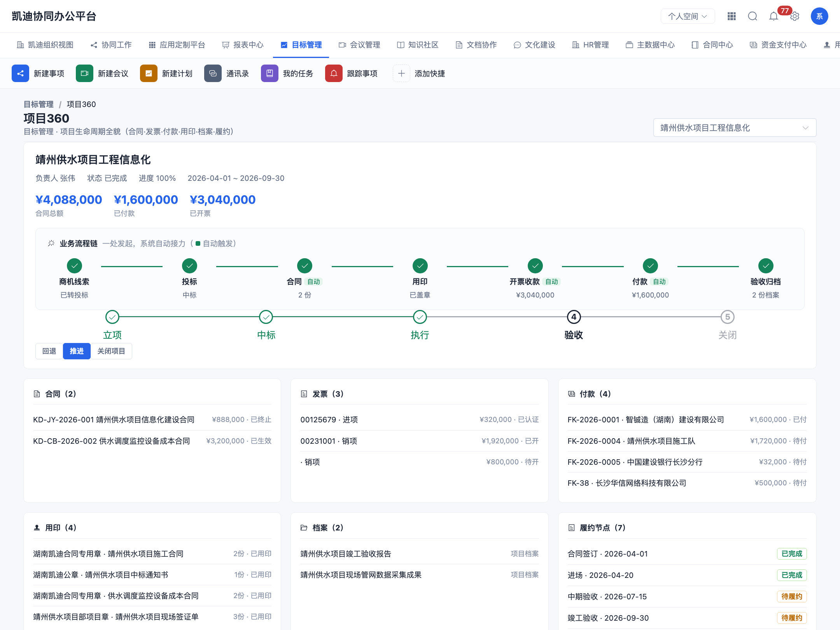The height and width of the screenshot is (630, 840).
Task: Click the search magnifier icon
Action: [x=752, y=16]
